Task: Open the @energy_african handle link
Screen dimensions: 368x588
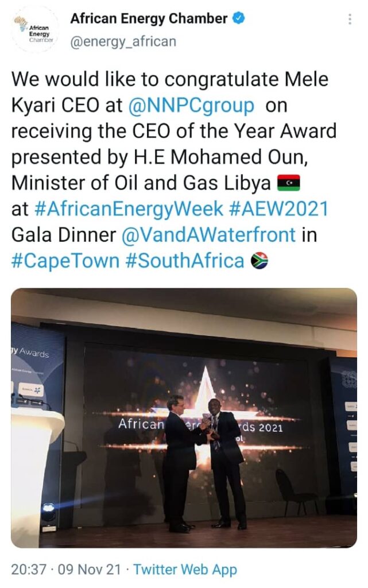Action: [123, 41]
